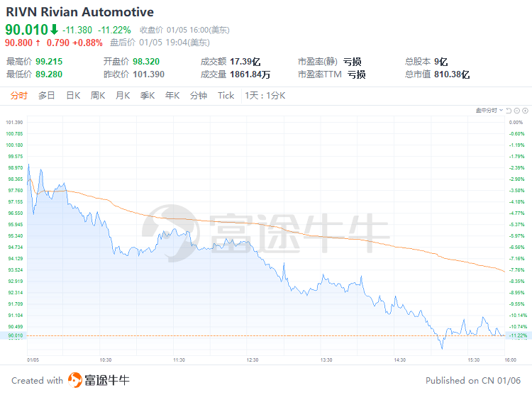The height and width of the screenshot is (395, 532).
Task: Click the 成交额 value 17.39亿
Action: pyautogui.click(x=245, y=62)
